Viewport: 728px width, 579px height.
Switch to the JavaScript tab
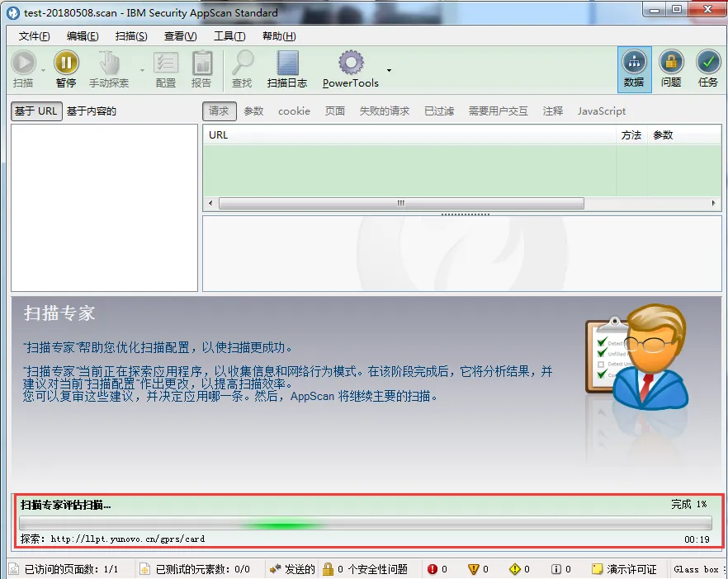click(x=602, y=111)
